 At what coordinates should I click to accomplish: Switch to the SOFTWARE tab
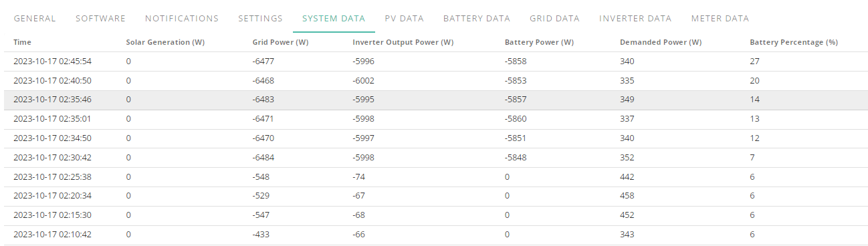point(100,19)
